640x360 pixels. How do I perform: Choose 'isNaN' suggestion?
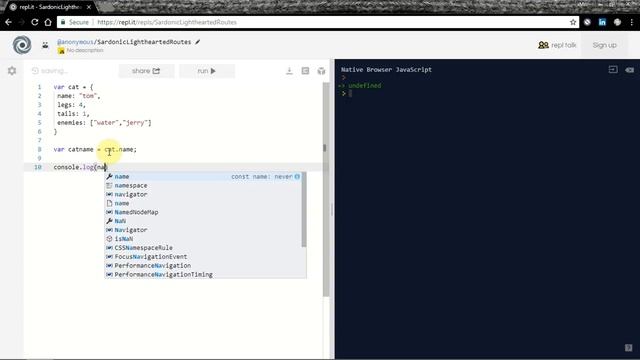point(204,239)
